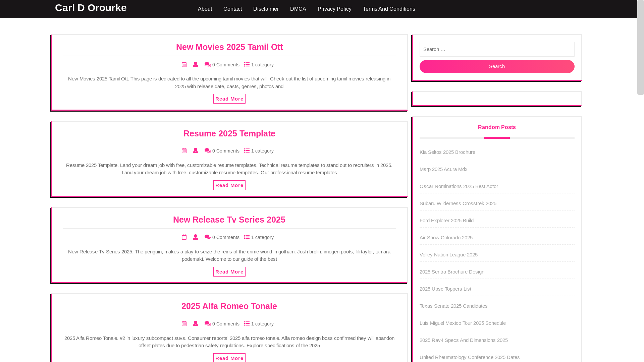Click author icon under 2025 Alfa Romeo Tonale

click(196, 323)
